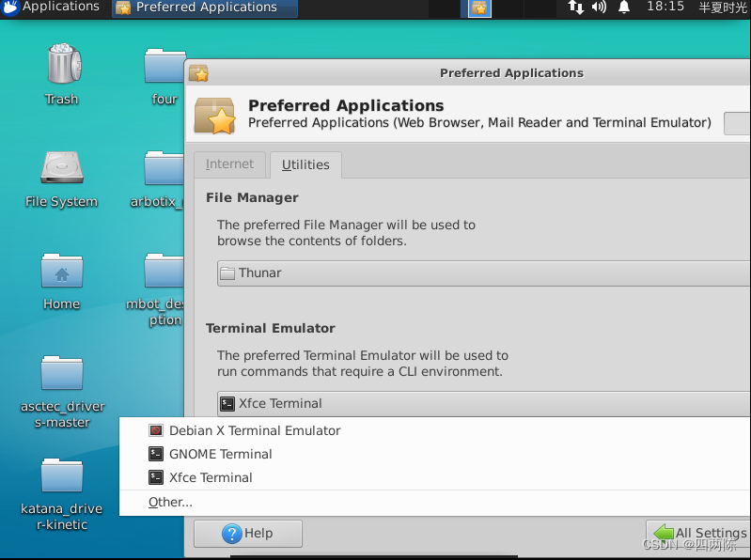Screen dimensions: 751x560
Task: Open the asctec_drivers-master folder icon
Action: 62,373
